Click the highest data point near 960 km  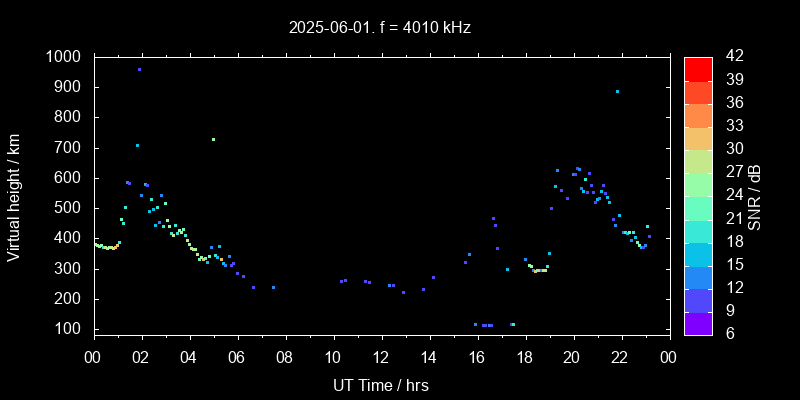tap(139, 70)
